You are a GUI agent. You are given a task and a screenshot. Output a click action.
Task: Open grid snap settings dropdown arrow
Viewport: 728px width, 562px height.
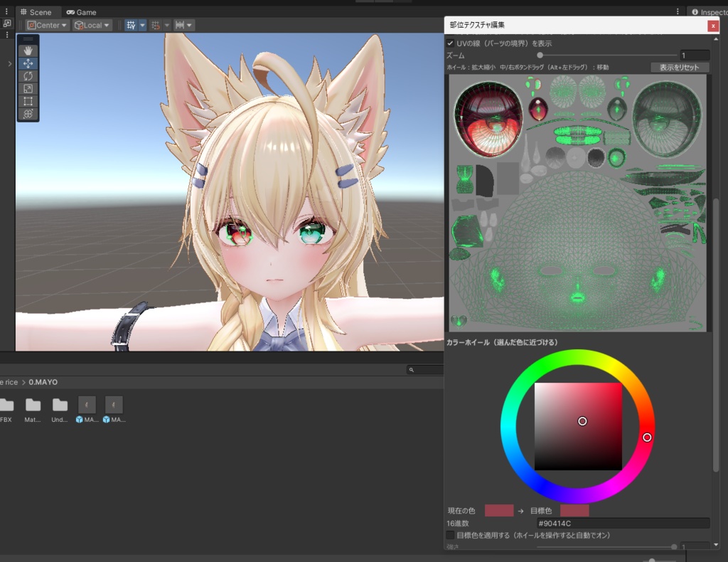[166, 25]
